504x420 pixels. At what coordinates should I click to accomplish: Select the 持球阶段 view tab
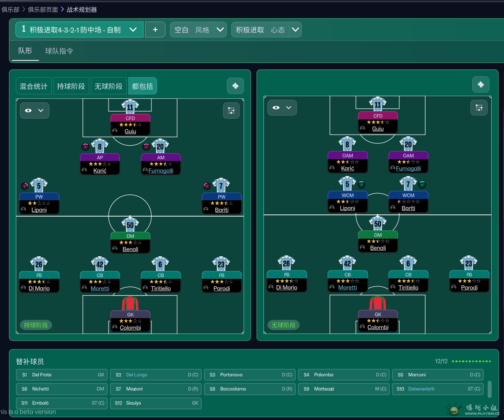pyautogui.click(x=71, y=86)
